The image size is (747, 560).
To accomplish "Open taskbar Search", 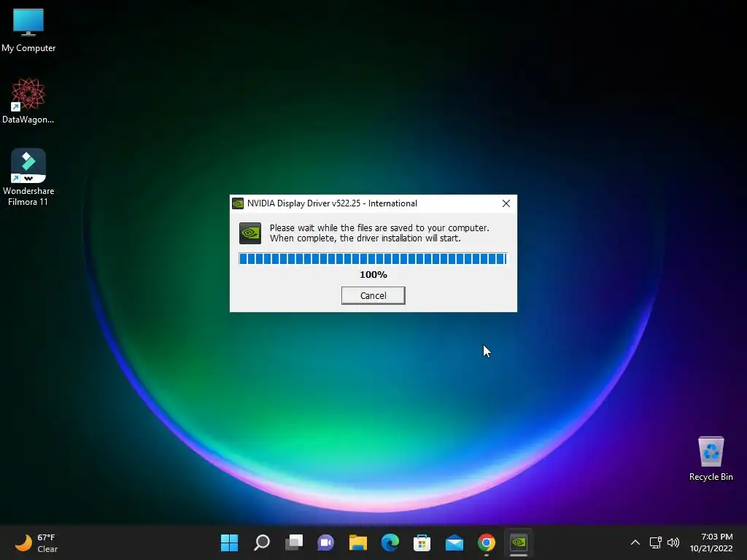I will (262, 542).
